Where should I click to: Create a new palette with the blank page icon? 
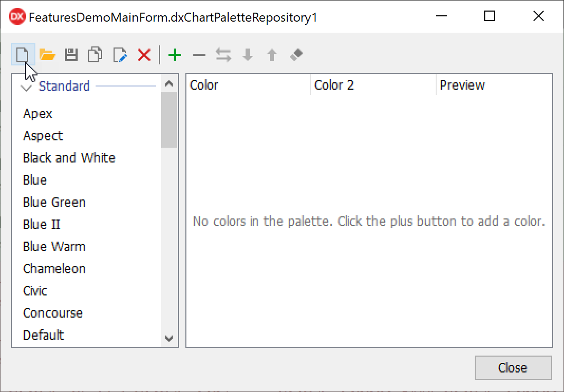coord(23,54)
